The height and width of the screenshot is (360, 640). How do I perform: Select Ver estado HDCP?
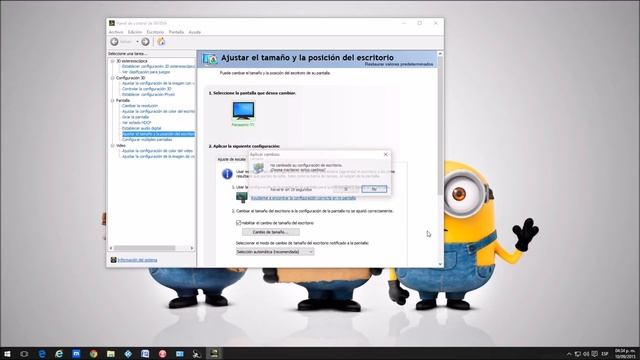click(136, 122)
